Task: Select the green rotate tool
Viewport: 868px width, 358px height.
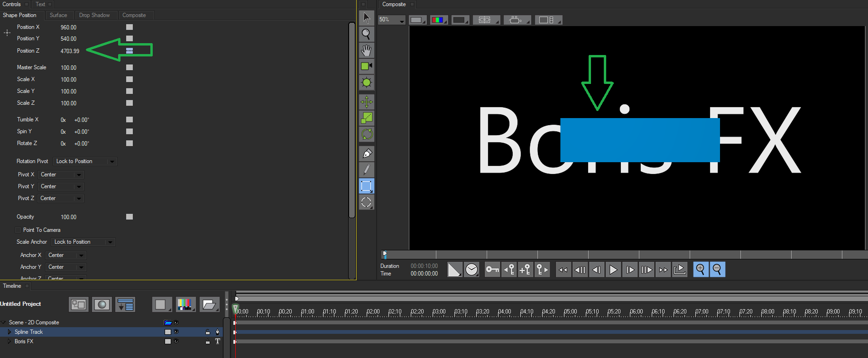Action: tap(366, 134)
